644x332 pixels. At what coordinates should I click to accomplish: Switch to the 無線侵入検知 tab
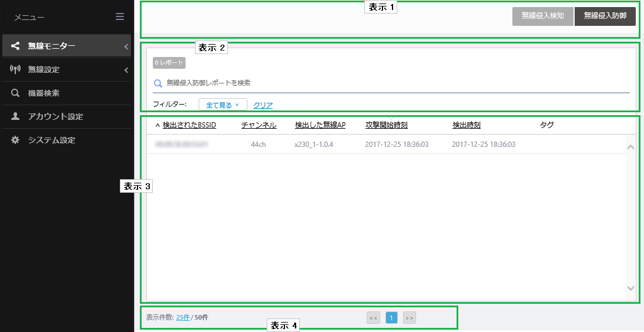coord(542,16)
